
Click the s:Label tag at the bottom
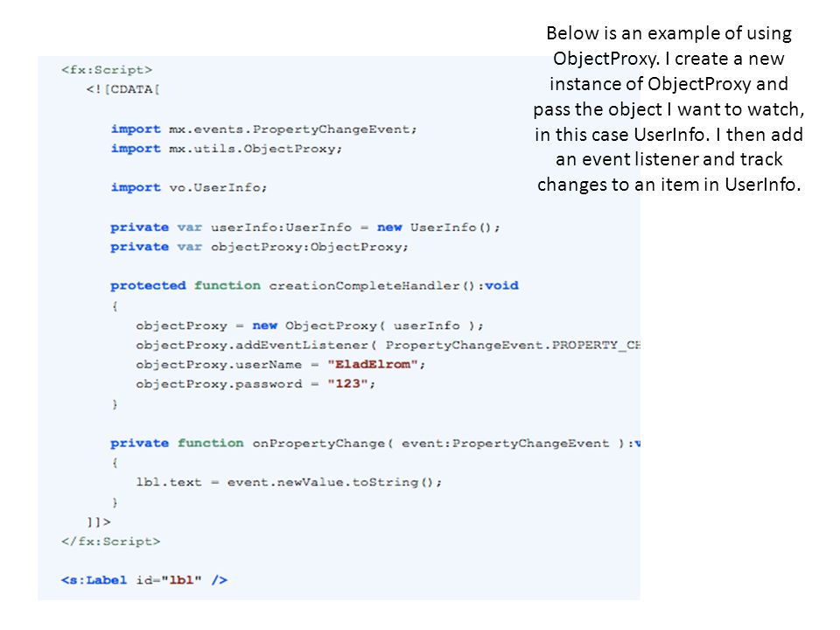point(144,580)
